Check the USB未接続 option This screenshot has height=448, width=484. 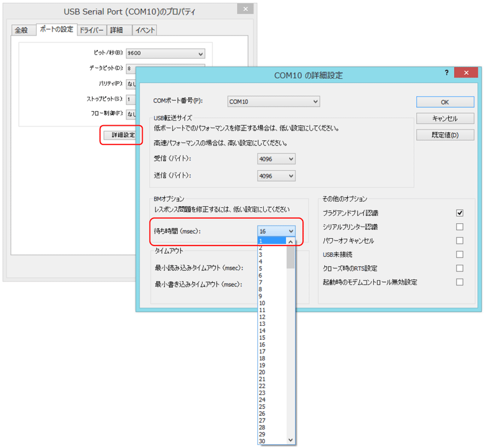coord(460,255)
